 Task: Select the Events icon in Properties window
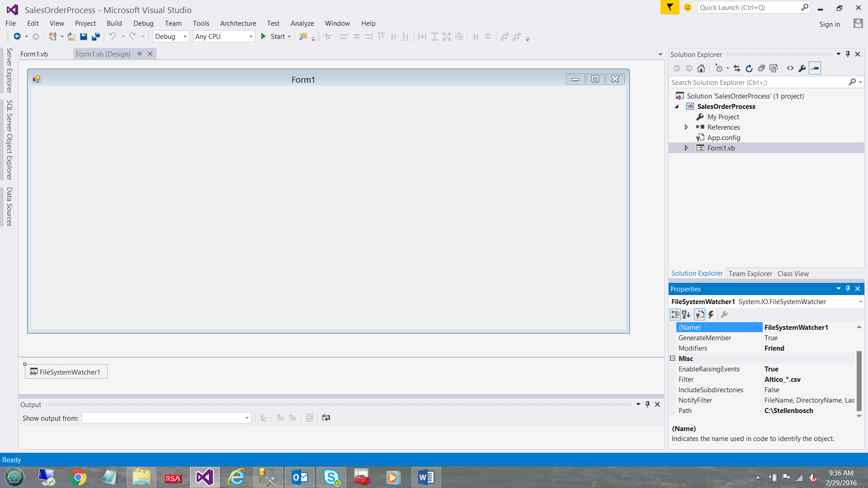[711, 315]
